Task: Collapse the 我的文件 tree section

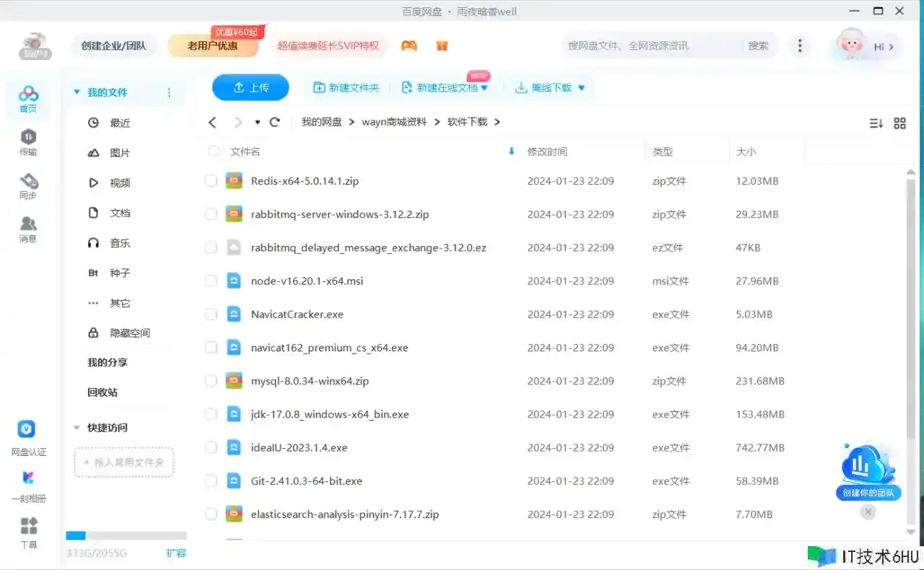Action: point(77,92)
